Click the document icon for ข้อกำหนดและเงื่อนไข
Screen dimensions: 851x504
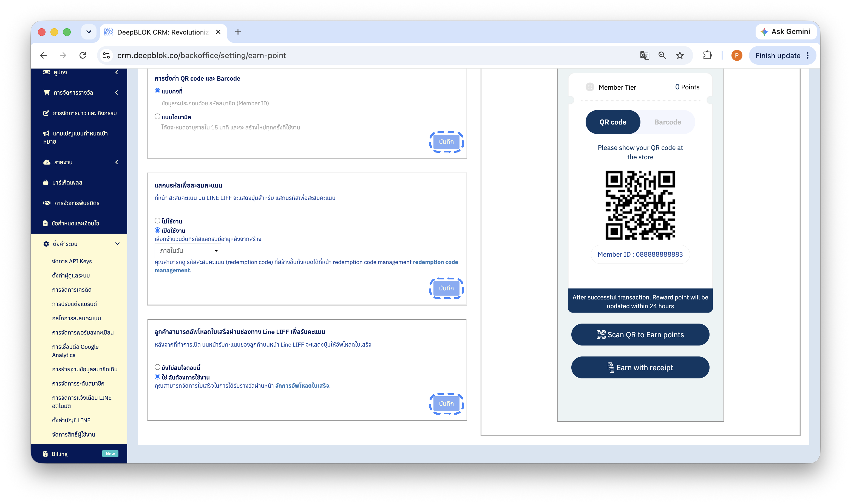click(46, 223)
